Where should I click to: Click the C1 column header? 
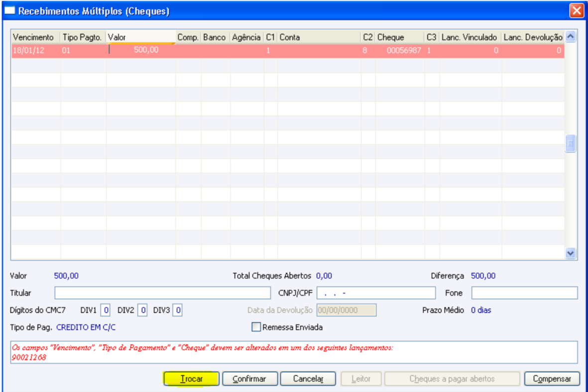click(x=271, y=37)
